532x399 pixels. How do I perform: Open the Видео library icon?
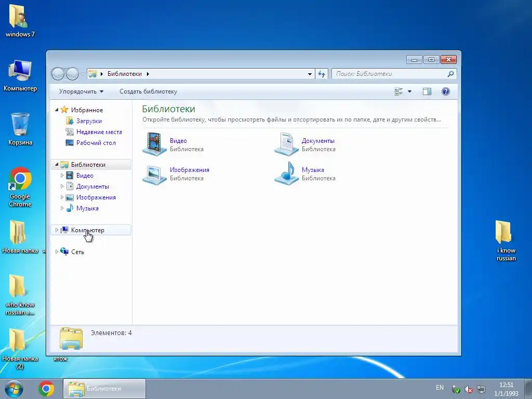tap(154, 144)
